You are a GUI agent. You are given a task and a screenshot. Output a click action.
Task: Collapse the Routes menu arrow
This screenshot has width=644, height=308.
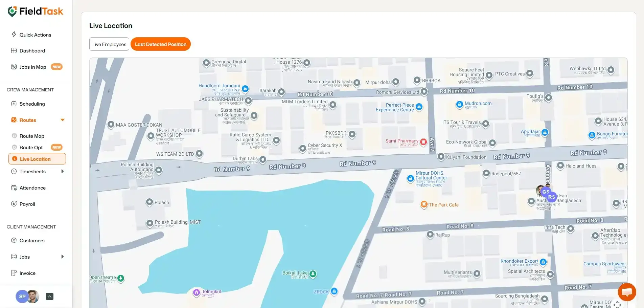tap(63, 120)
